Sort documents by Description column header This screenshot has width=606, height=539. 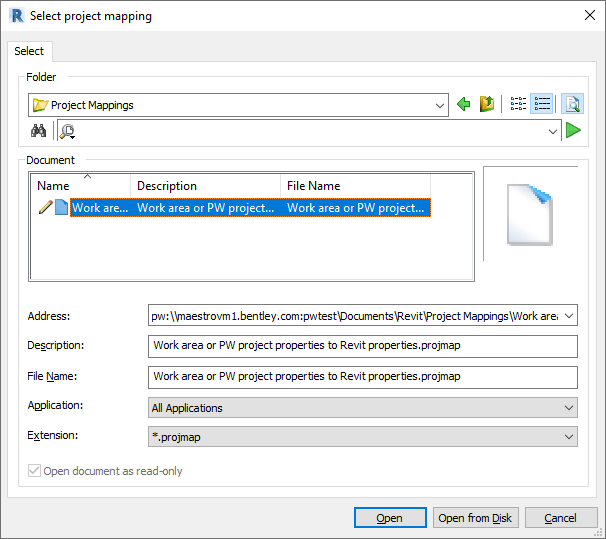[205, 185]
